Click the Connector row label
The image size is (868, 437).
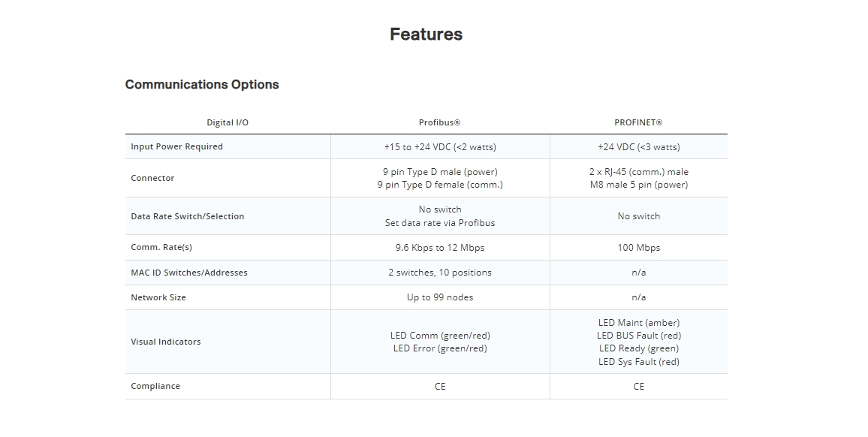(152, 178)
